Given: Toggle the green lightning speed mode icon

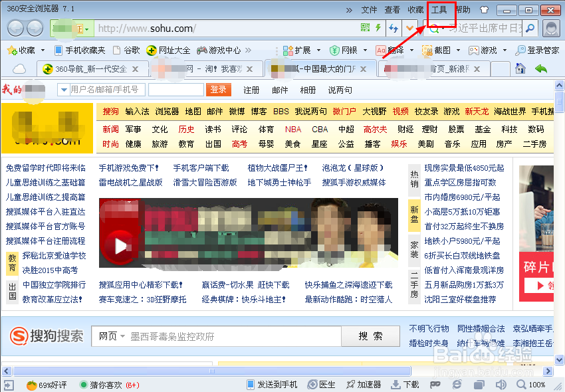Looking at the screenshot, I should pyautogui.click(x=378, y=27).
